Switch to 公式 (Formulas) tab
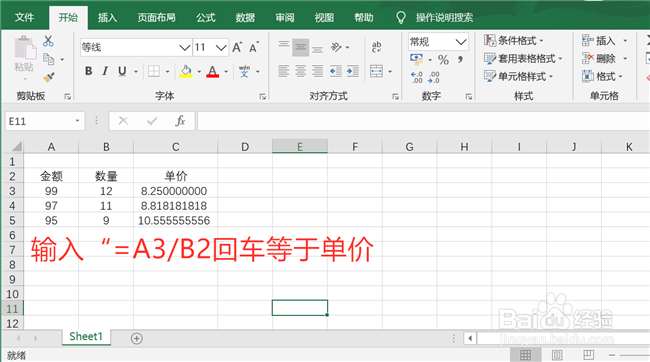Screen dimensions: 650x362 pos(206,17)
